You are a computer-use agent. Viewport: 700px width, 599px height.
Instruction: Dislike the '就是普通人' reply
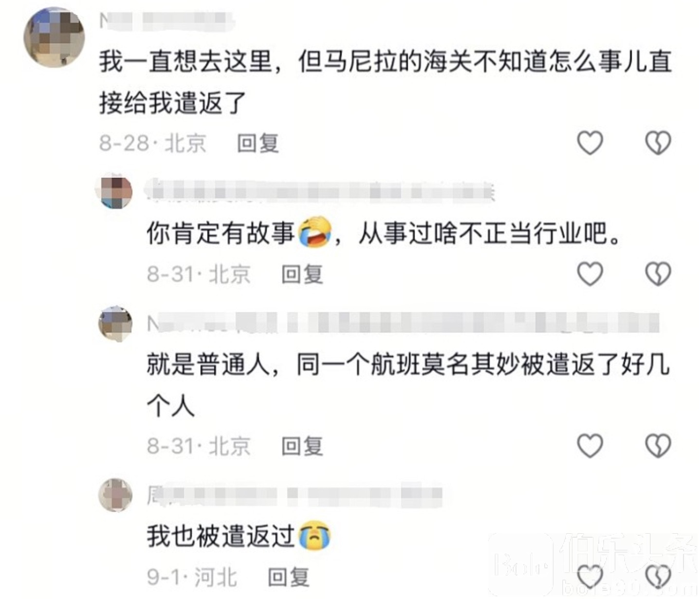pos(658,446)
